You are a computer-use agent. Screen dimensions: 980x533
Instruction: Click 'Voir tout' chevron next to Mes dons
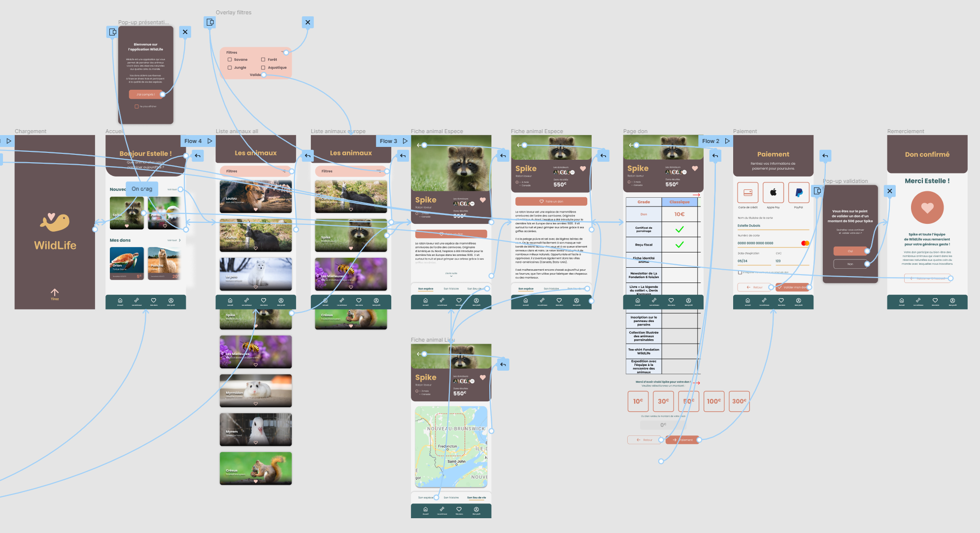(179, 241)
